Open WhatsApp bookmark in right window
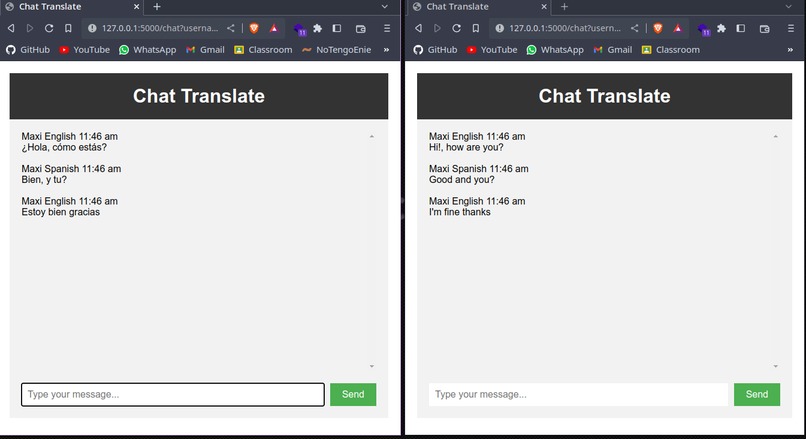The width and height of the screenshot is (806, 439). pyautogui.click(x=555, y=50)
